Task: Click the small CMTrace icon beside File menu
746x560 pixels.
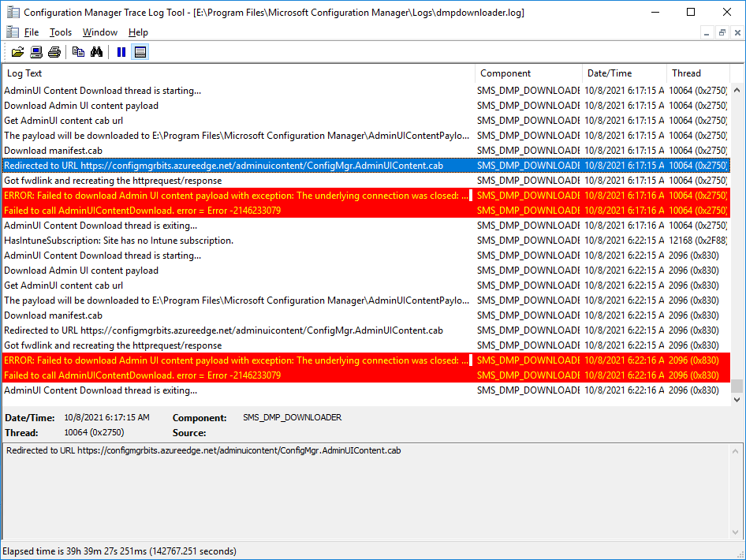Action: (12, 32)
